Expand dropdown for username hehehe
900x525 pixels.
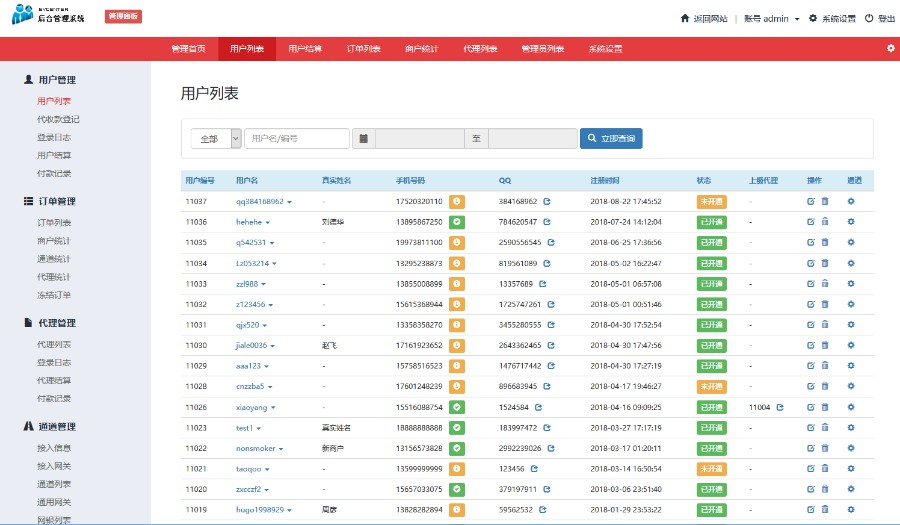(x=267, y=223)
